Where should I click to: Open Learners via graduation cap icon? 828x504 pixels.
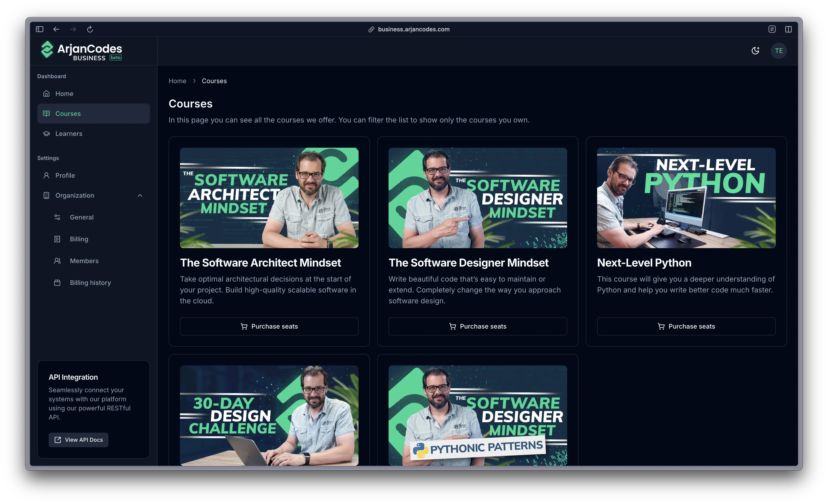pos(47,133)
